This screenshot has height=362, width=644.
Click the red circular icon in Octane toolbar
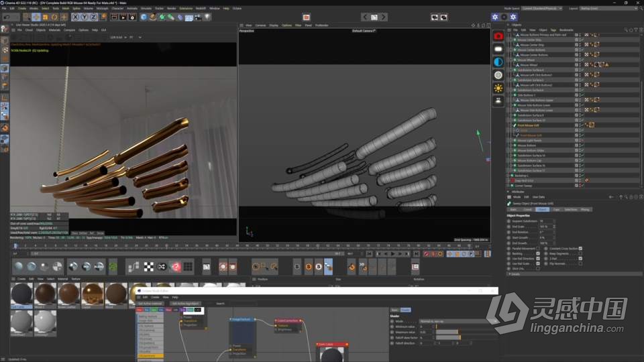[176, 267]
